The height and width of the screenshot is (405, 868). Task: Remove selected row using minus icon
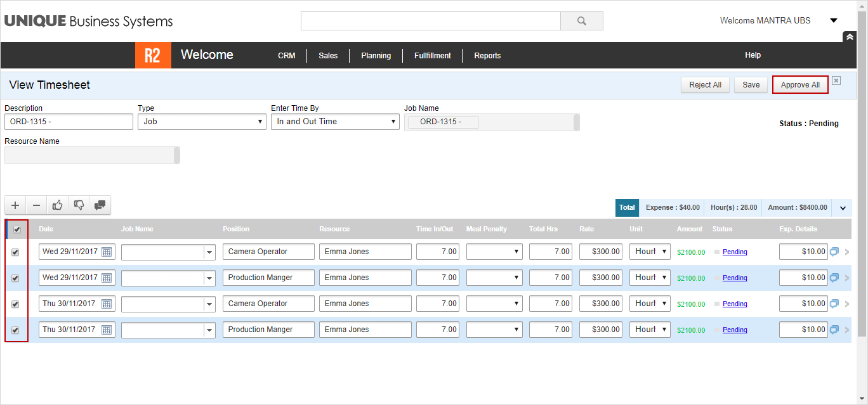point(36,205)
